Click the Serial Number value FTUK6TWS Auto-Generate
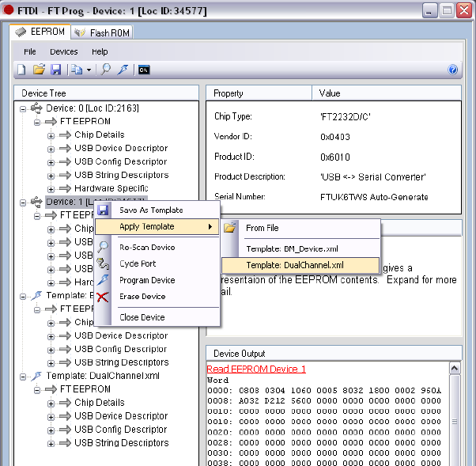Viewport: 476px width, 466px height. (x=374, y=197)
